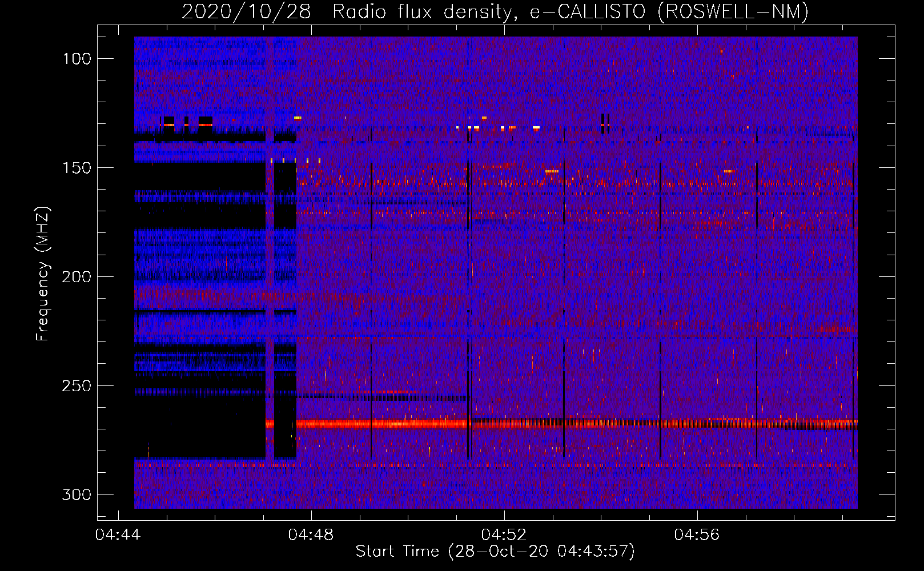The width and height of the screenshot is (924, 571).
Task: Click the 04:44 time tick label
Action: 118,535
